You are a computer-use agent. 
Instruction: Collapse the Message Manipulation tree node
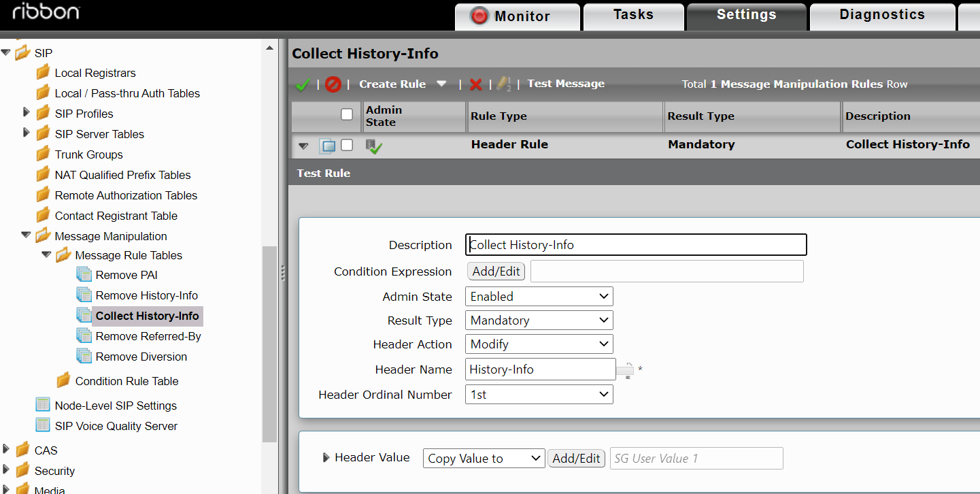click(x=26, y=235)
